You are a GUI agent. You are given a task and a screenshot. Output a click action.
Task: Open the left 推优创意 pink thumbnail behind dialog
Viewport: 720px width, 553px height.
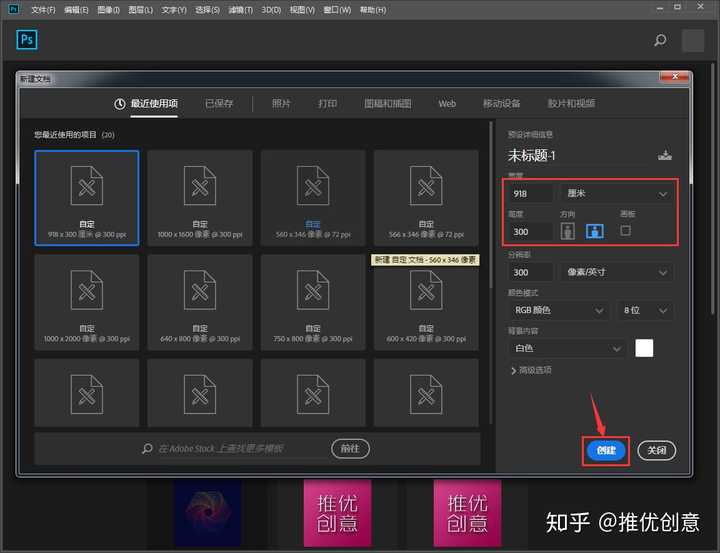point(338,513)
